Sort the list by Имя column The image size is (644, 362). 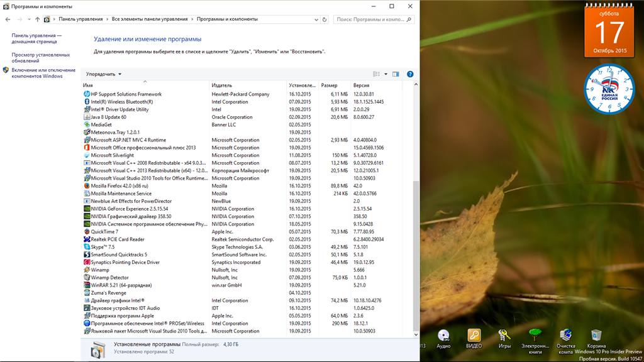pos(145,85)
